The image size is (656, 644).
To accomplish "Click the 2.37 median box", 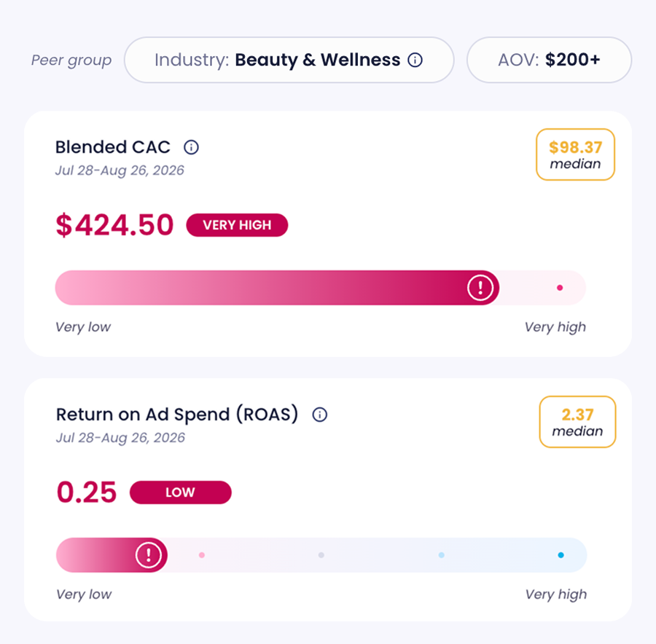I will pyautogui.click(x=577, y=422).
